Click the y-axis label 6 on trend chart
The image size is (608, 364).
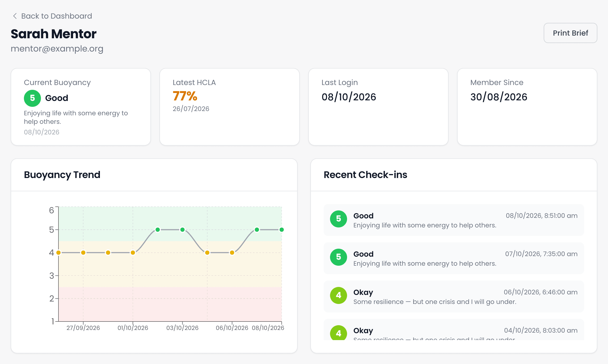pos(52,210)
